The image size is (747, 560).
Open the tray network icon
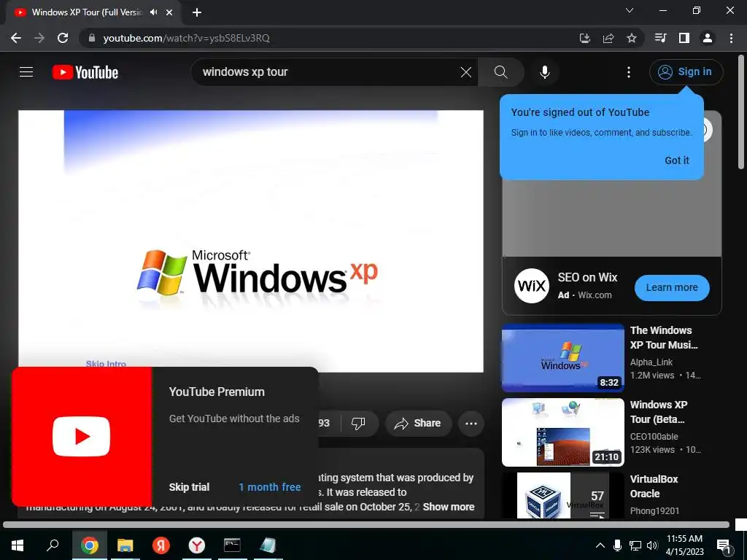click(635, 545)
